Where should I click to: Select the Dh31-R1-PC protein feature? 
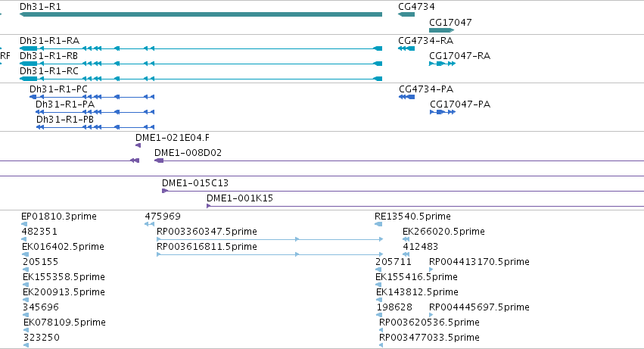tap(92, 97)
